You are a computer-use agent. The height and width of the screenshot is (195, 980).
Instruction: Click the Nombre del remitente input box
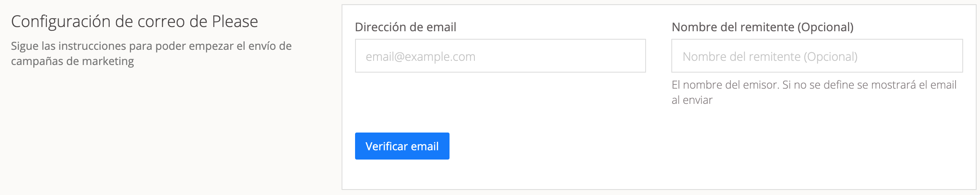pyautogui.click(x=817, y=56)
